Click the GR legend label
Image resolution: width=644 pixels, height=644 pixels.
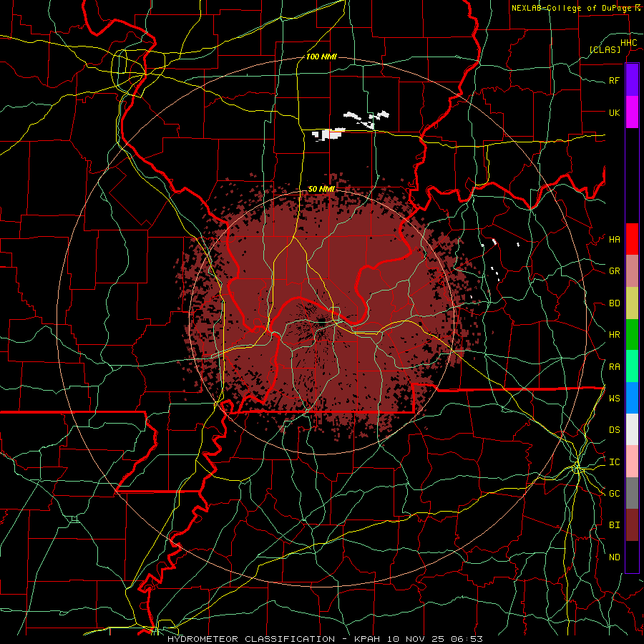[615, 271]
